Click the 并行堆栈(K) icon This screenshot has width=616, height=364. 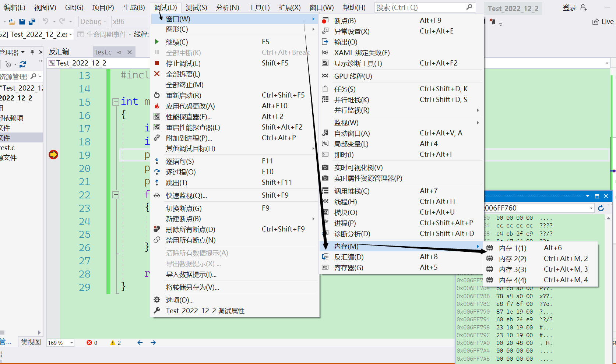coord(325,100)
